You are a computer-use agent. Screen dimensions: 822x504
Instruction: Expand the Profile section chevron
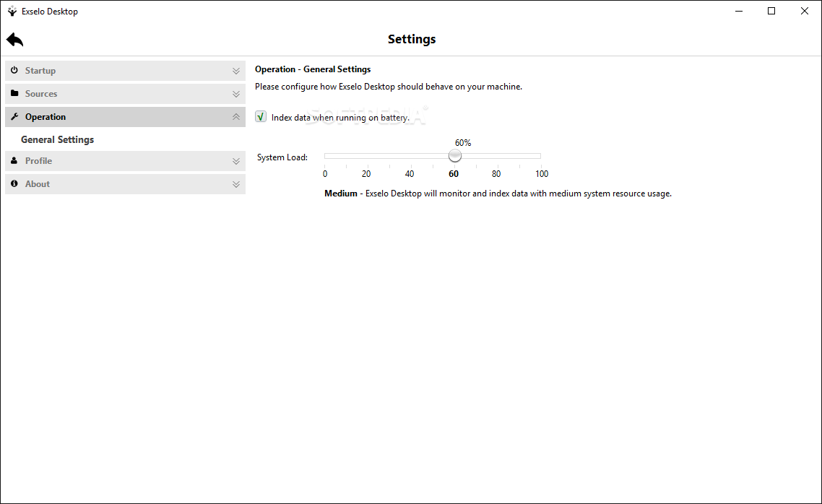tap(236, 161)
